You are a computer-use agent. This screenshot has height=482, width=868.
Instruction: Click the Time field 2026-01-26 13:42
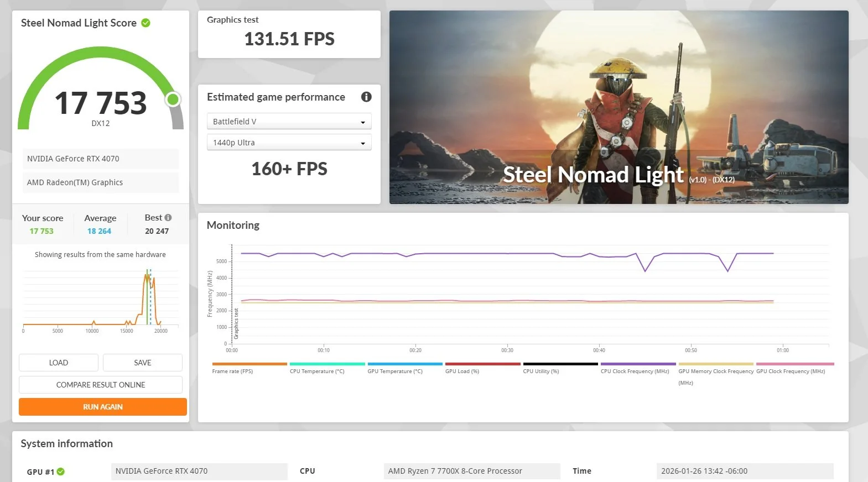tap(745, 471)
